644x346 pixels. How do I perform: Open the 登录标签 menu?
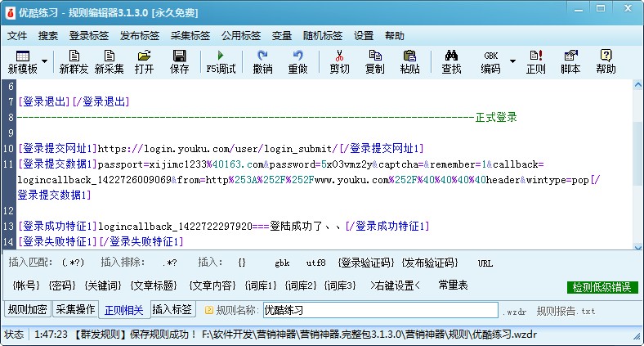pyautogui.click(x=89, y=36)
